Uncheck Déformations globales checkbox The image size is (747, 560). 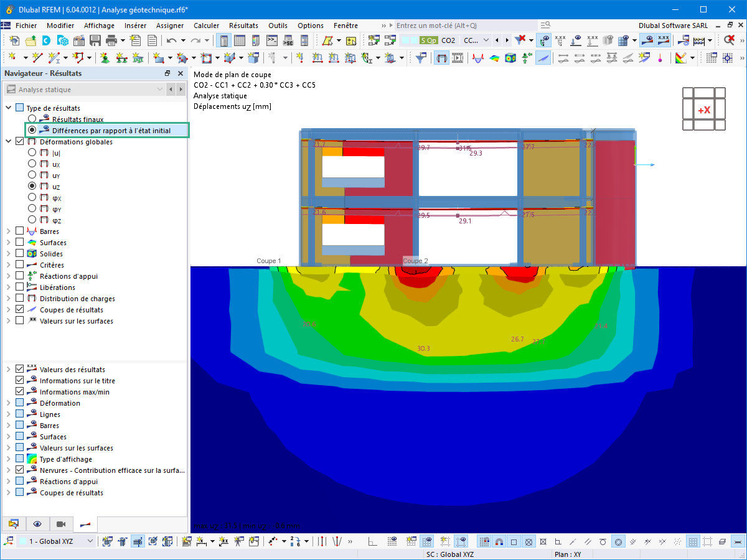20,142
